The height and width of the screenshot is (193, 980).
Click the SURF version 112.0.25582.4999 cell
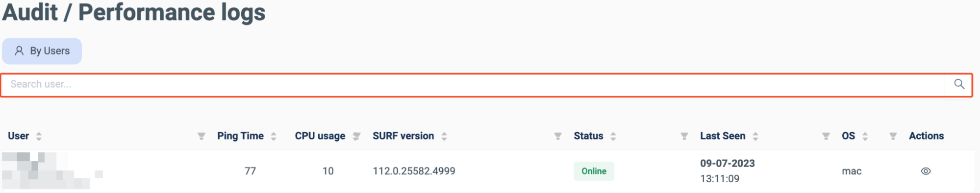click(x=414, y=171)
